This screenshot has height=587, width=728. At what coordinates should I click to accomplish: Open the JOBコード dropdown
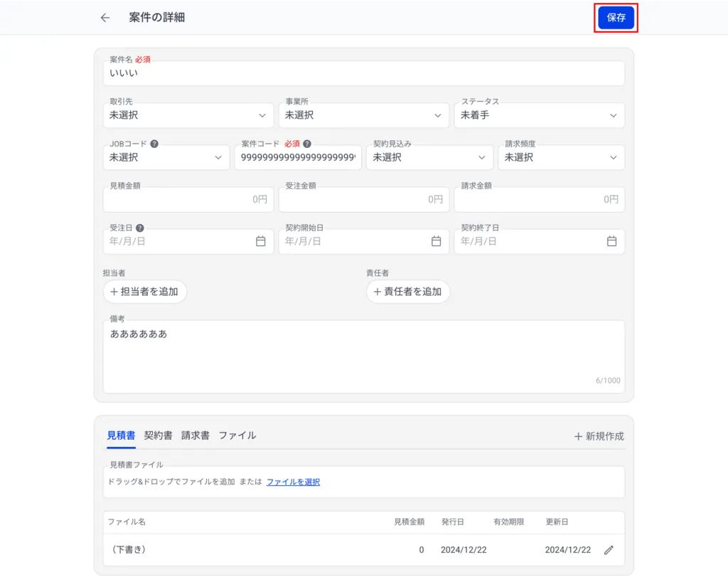click(x=166, y=157)
